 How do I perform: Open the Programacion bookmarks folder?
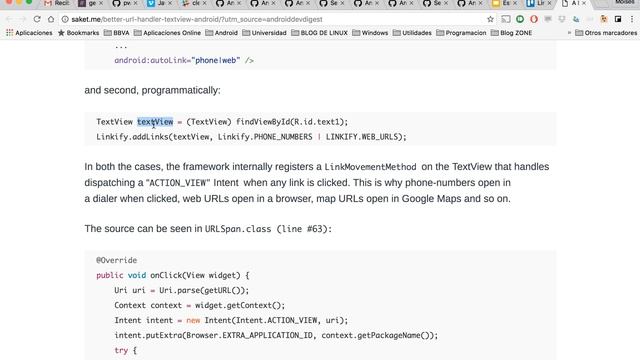[x=461, y=33]
